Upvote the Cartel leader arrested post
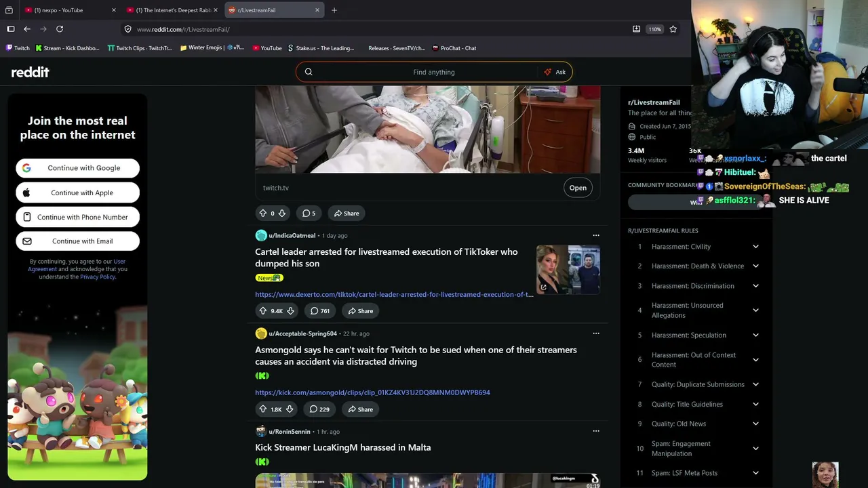Image resolution: width=868 pixels, height=488 pixels. pos(262,311)
